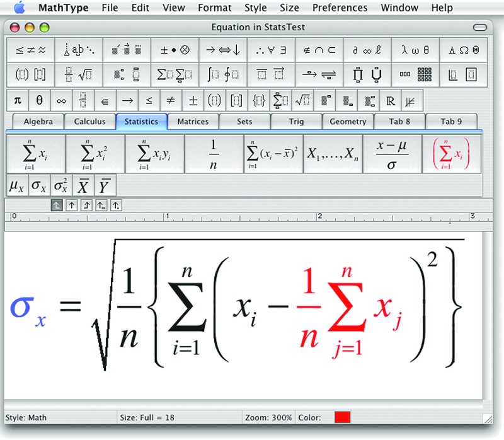Viewport: 504px width, 440px height.
Task: Click the red Color swatch
Action: pos(343,417)
